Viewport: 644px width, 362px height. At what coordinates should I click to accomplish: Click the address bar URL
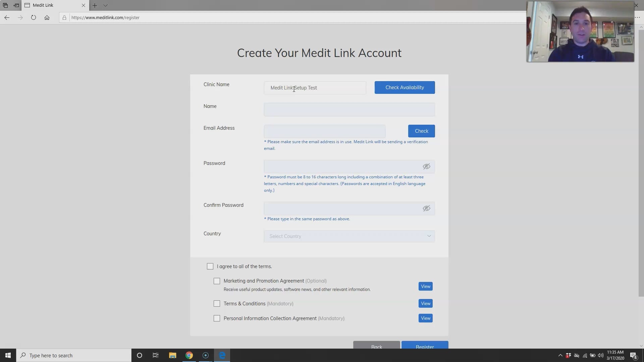pyautogui.click(x=105, y=17)
